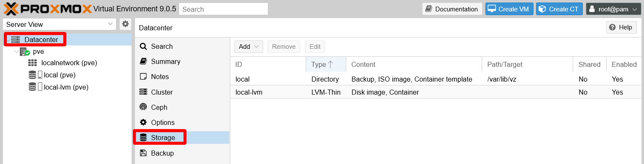Click the Help question mark icon
The width and height of the screenshot is (644, 164).
(612, 27)
